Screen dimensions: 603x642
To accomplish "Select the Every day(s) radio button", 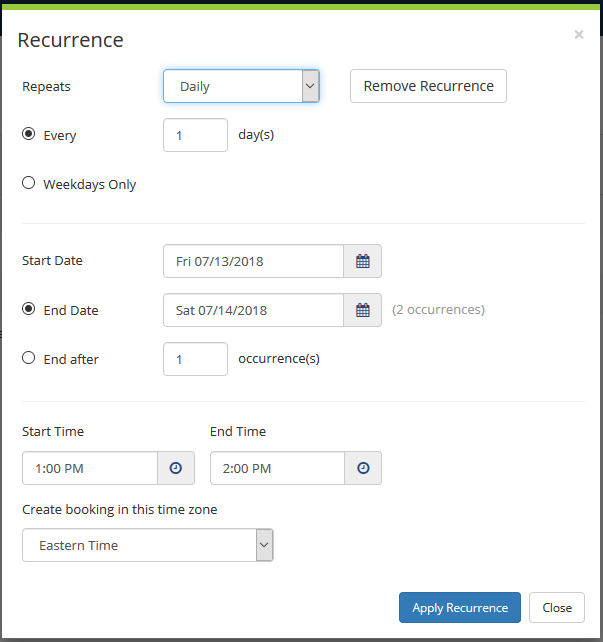I will [x=28, y=134].
